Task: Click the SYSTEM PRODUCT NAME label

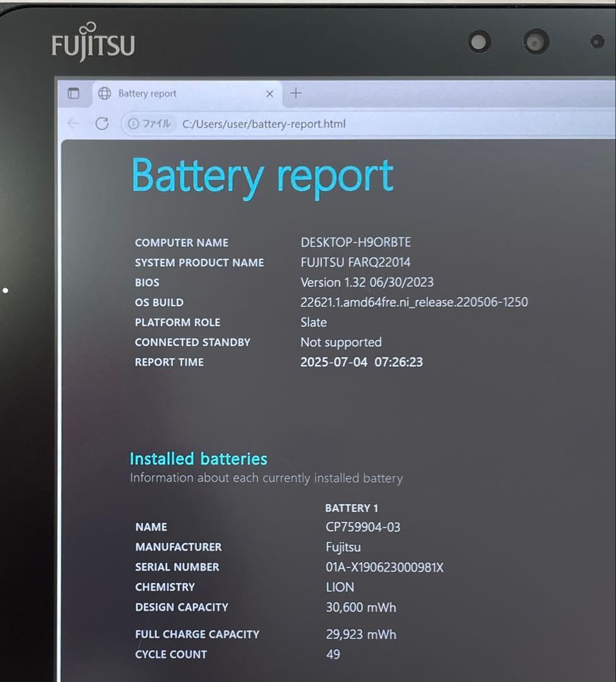Action: [199, 263]
